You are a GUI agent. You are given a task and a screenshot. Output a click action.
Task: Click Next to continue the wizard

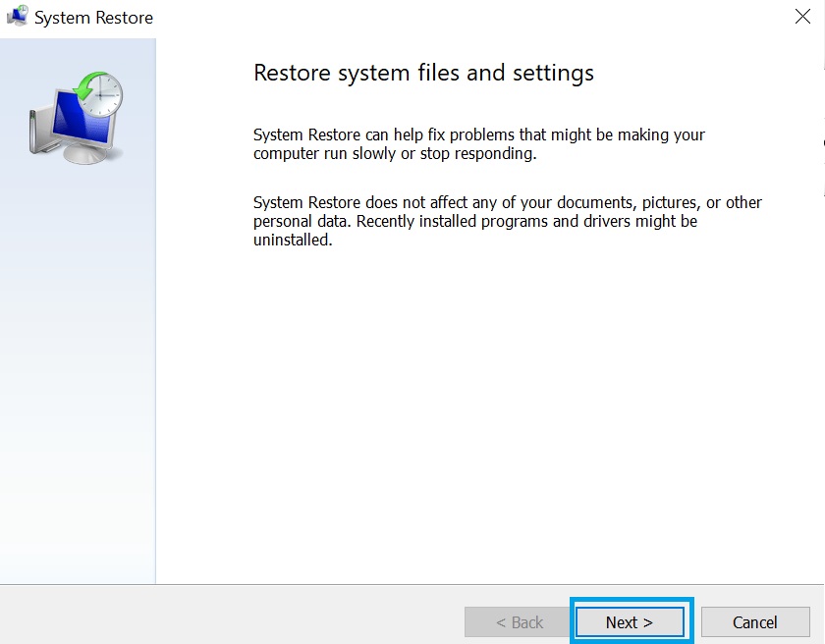pos(630,621)
